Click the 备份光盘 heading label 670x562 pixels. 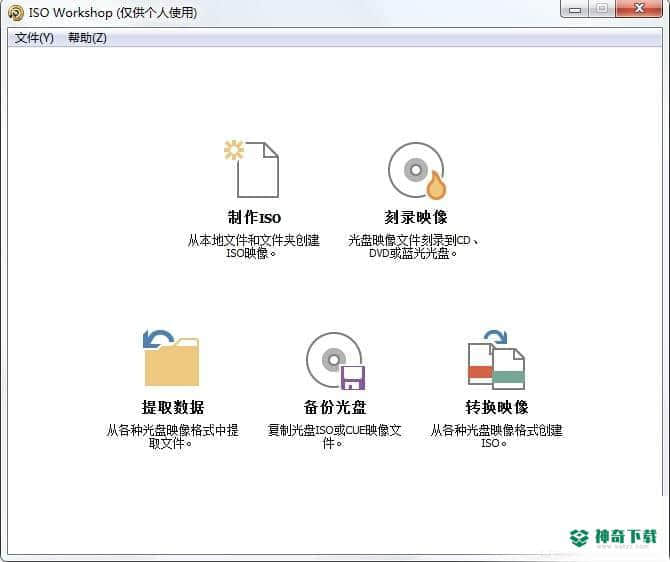tap(335, 407)
